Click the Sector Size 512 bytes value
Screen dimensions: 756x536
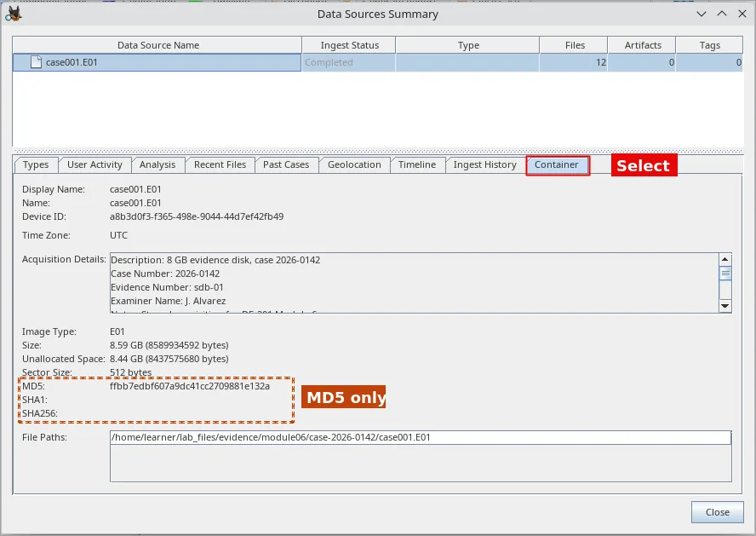[130, 372]
